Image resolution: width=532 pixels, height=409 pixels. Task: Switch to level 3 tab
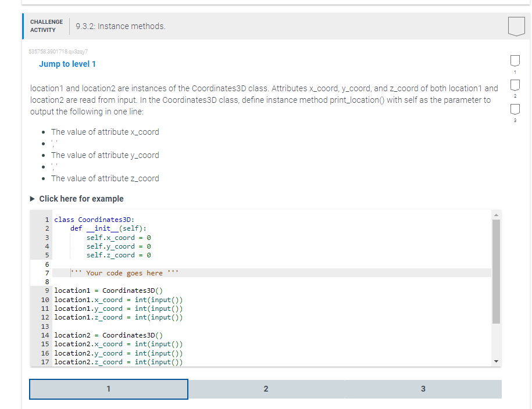click(423, 389)
